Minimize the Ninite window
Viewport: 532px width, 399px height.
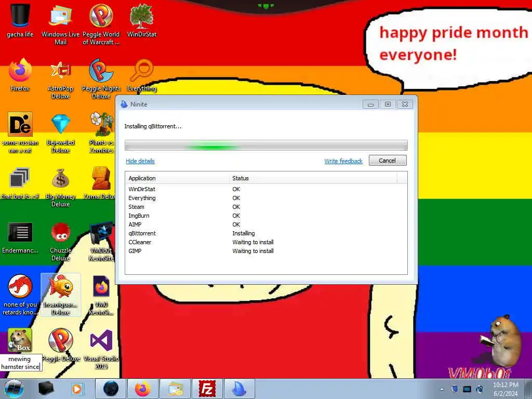[370, 104]
